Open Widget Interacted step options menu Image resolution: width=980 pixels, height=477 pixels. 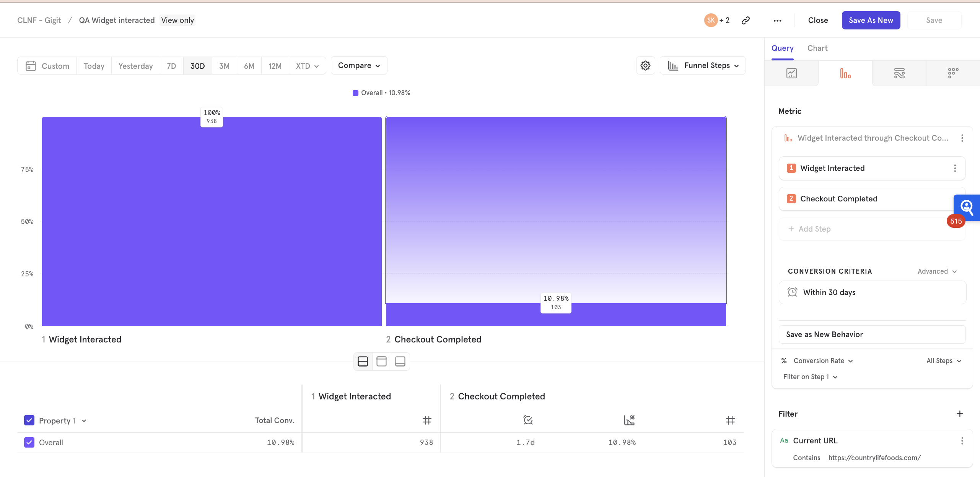(955, 168)
